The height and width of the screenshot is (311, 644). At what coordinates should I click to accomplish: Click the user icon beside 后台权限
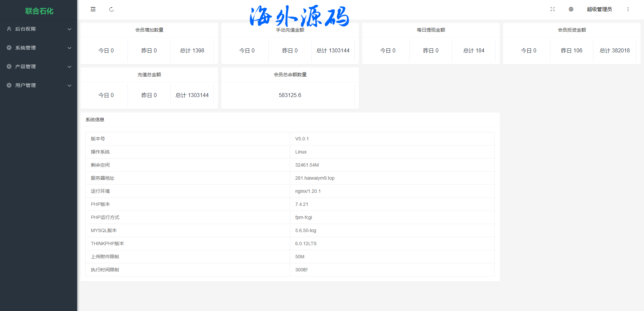(9, 29)
